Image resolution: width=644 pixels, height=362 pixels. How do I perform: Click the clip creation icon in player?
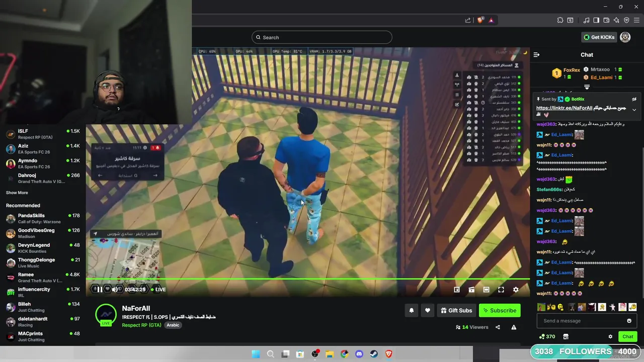click(x=471, y=290)
